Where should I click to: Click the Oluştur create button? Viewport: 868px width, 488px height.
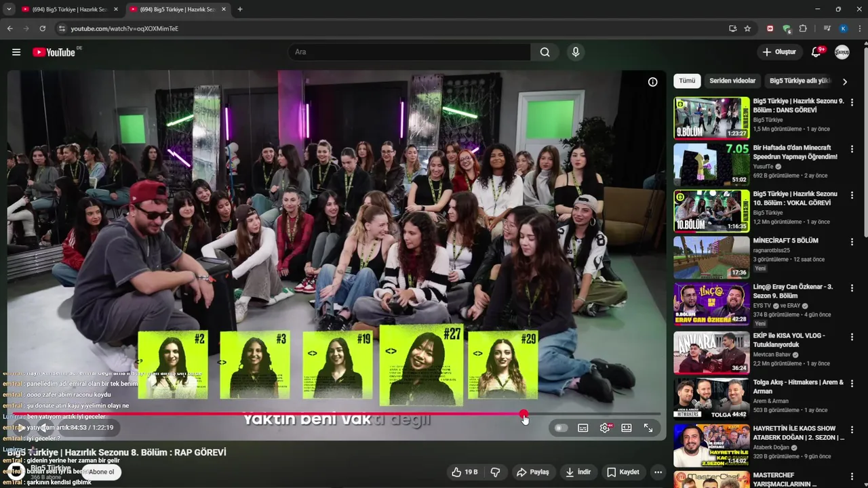(x=780, y=52)
